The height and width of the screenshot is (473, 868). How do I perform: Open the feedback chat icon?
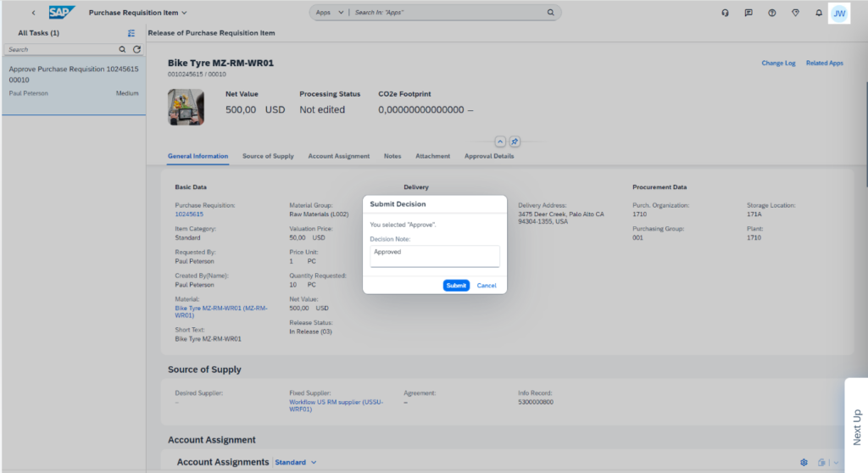[x=748, y=13]
